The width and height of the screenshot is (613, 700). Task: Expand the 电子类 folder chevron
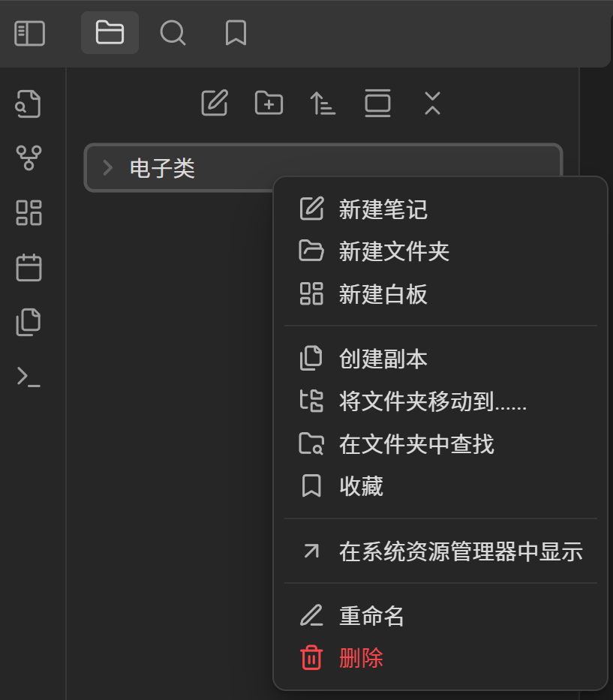click(107, 168)
